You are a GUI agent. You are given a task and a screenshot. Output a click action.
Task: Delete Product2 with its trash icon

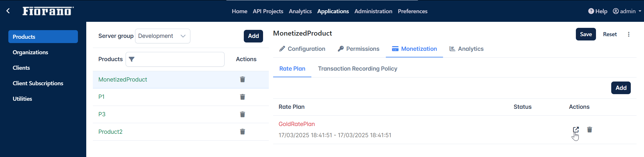pos(242,132)
